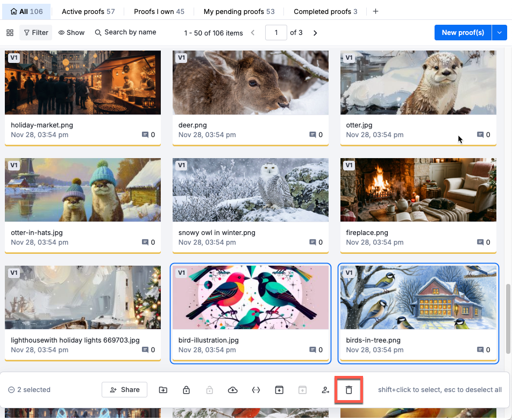Click the archive proofs icon
The height and width of the screenshot is (420, 512).
pyautogui.click(x=279, y=390)
